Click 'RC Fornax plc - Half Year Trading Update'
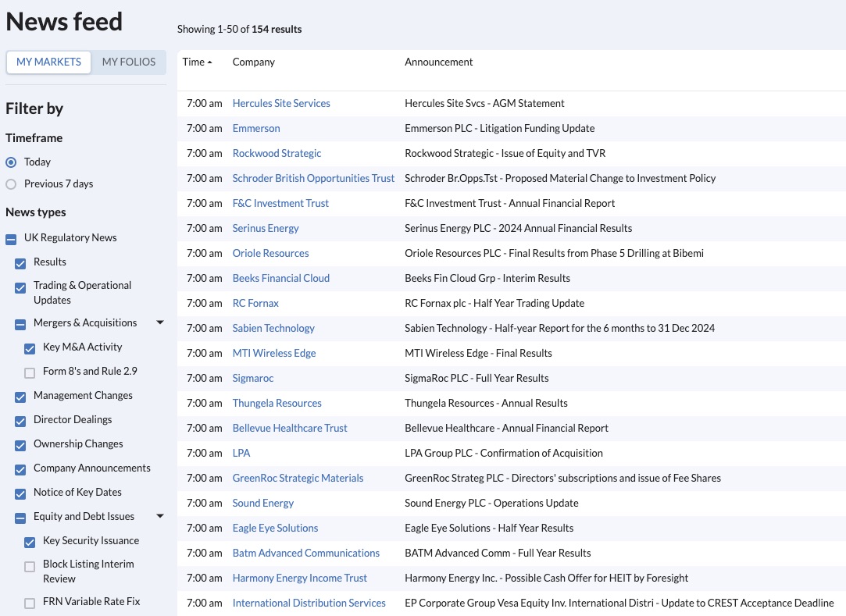This screenshot has height=616, width=846. pyautogui.click(x=494, y=303)
